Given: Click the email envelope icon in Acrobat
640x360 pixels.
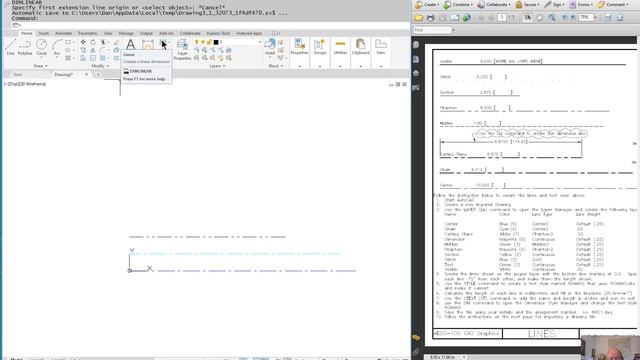Looking at the screenshot, I should [454, 18].
